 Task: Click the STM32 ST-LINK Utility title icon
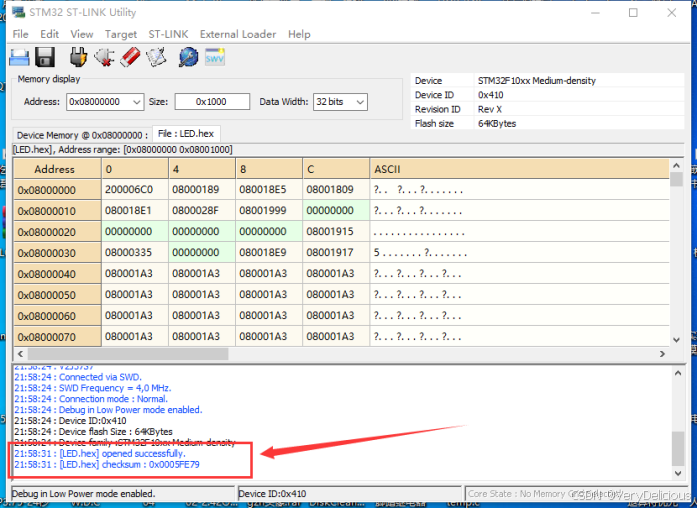(x=19, y=12)
